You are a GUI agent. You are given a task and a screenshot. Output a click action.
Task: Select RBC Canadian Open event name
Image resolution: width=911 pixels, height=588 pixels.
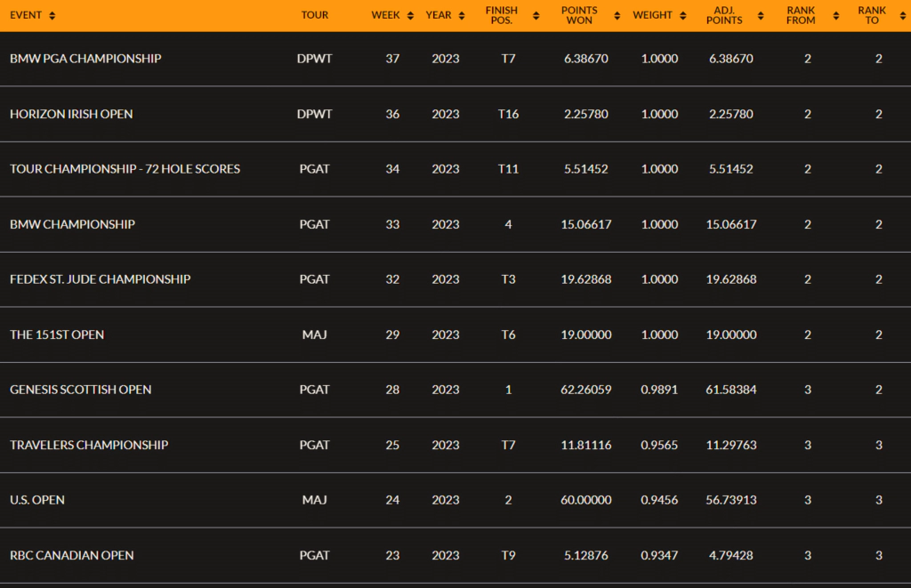pos(71,555)
